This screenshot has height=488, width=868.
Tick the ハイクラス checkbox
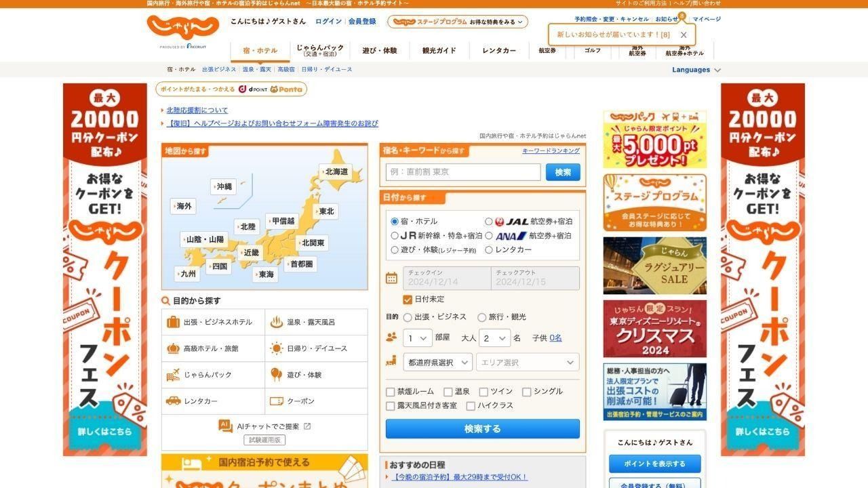tap(471, 406)
